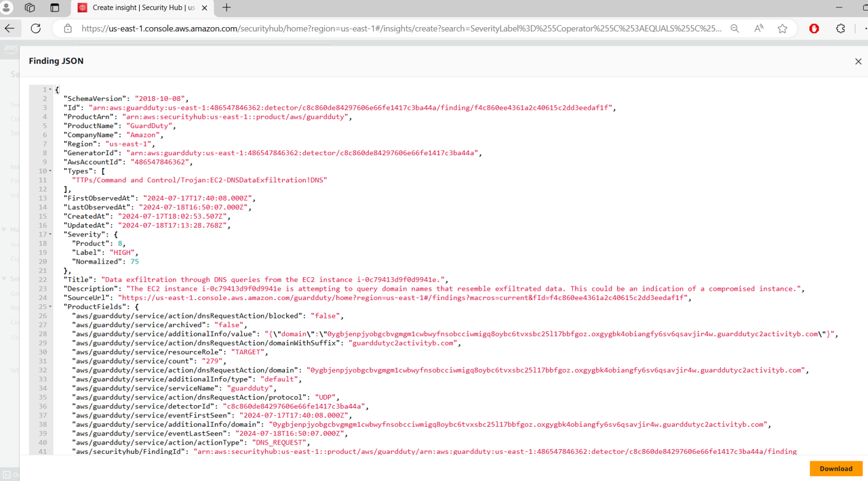Collapse the Severity object fold arrow
Viewport: 868px width, 481px height.
point(50,234)
